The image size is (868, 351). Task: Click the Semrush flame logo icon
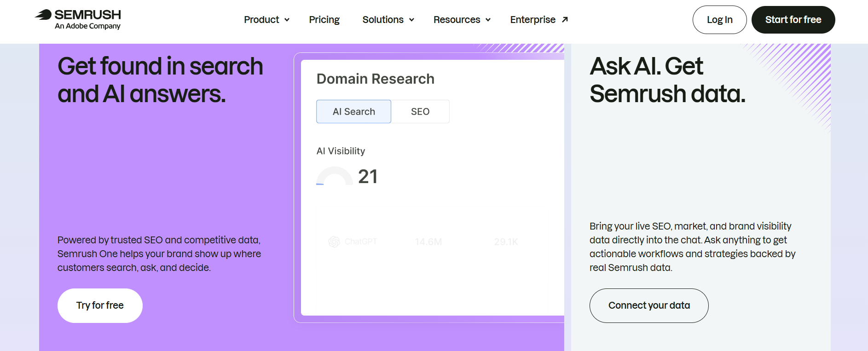coord(43,15)
